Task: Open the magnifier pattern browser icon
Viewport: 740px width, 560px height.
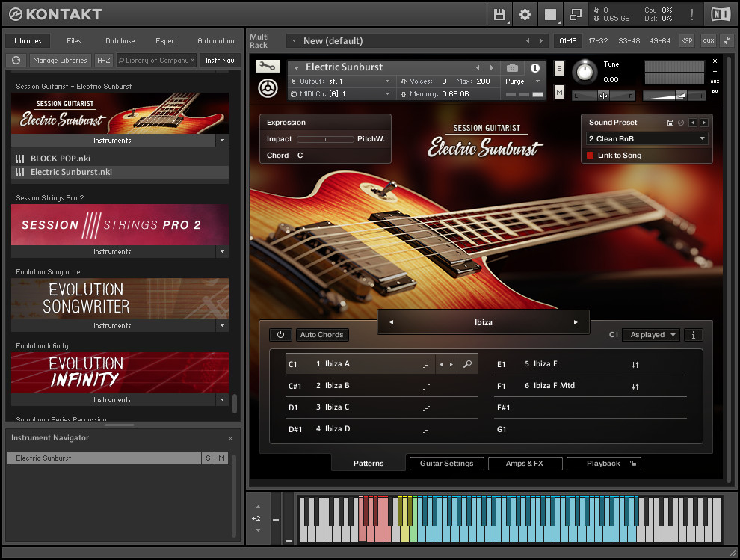Action: tap(467, 364)
